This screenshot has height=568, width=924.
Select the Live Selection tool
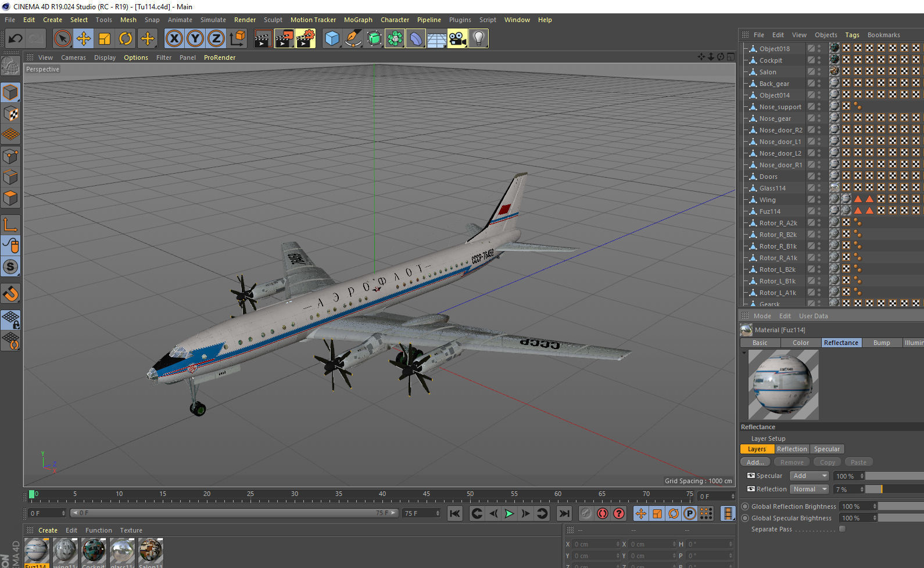click(x=62, y=39)
